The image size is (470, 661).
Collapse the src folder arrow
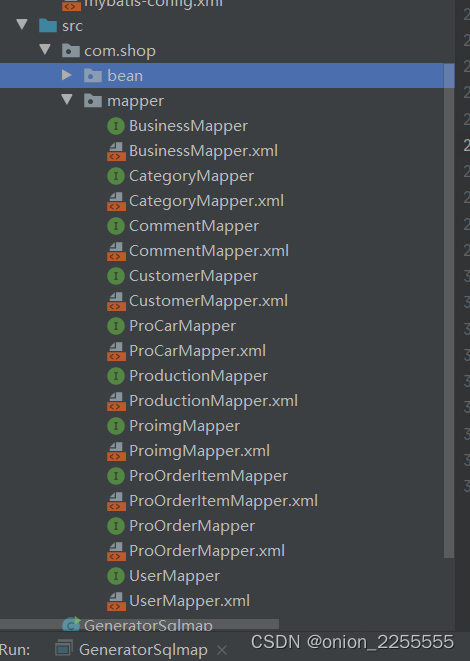pos(22,24)
